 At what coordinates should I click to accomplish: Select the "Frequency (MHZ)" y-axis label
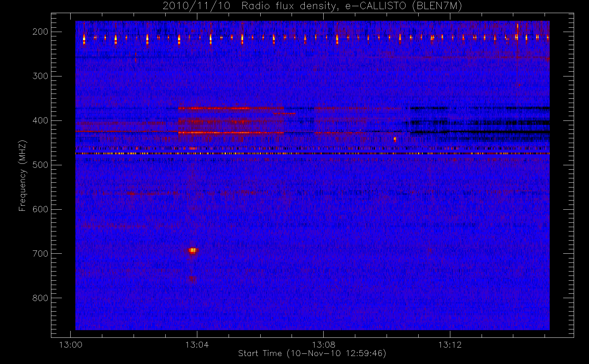[x=23, y=175]
